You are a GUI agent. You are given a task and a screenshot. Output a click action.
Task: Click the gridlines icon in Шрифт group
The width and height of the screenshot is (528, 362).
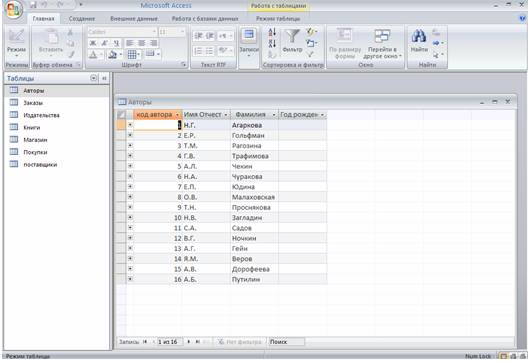tap(132, 54)
